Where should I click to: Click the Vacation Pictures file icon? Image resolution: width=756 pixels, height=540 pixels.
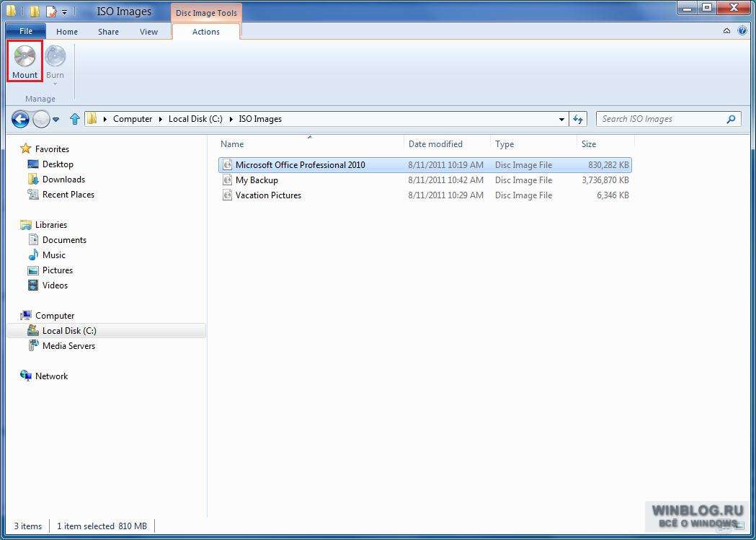point(227,195)
